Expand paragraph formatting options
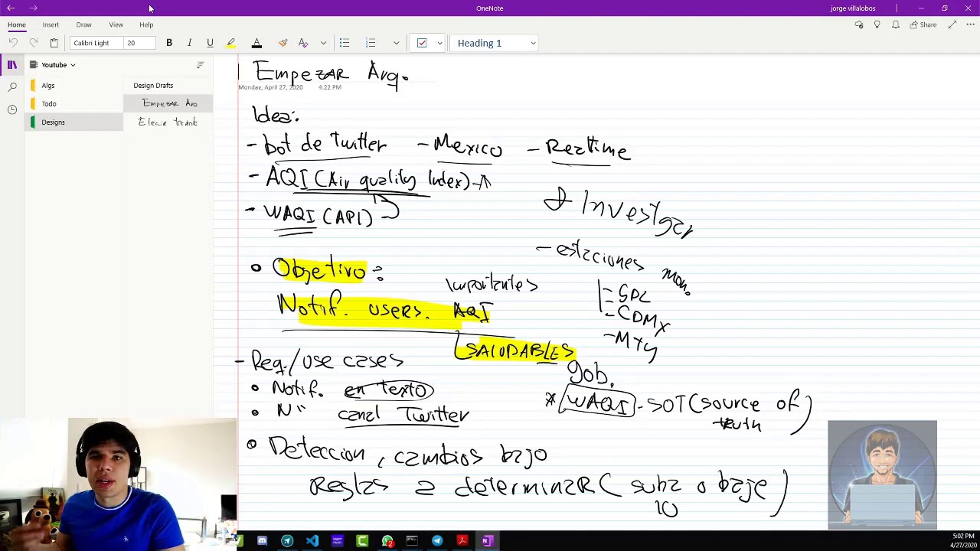Viewport: 980px width, 551px height. tap(396, 43)
